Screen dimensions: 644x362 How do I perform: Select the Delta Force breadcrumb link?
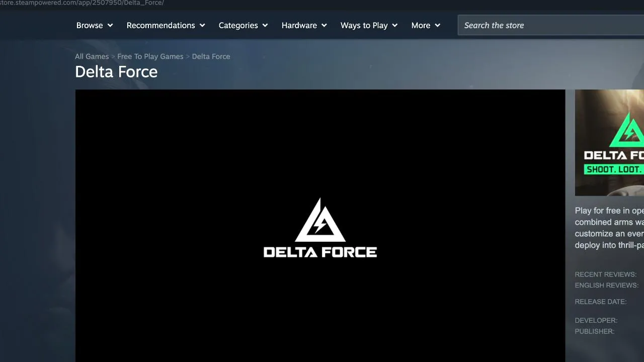tap(211, 56)
